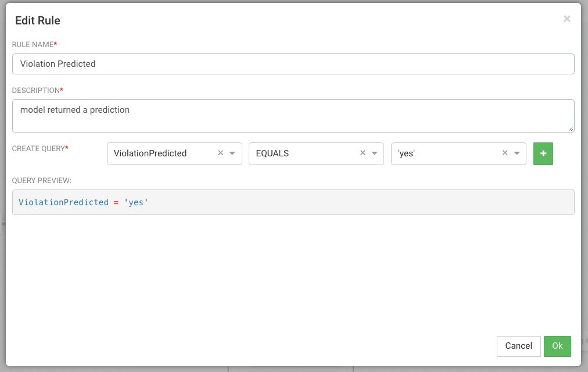Clear the EQUALS operator selection
The height and width of the screenshot is (372, 588).
363,153
